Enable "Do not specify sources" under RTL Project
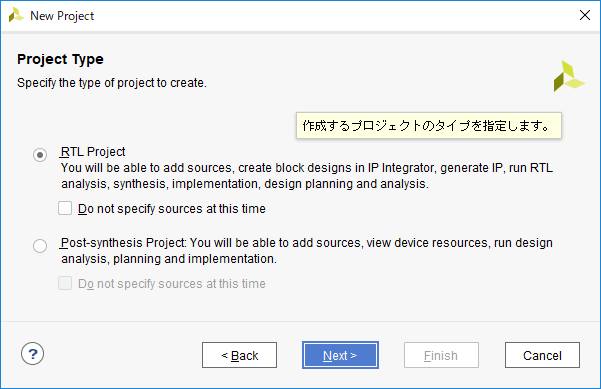The height and width of the screenshot is (389, 601). pos(65,208)
